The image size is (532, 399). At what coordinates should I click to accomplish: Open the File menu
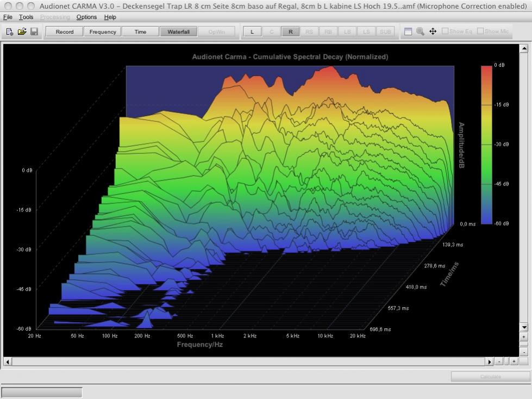8,17
